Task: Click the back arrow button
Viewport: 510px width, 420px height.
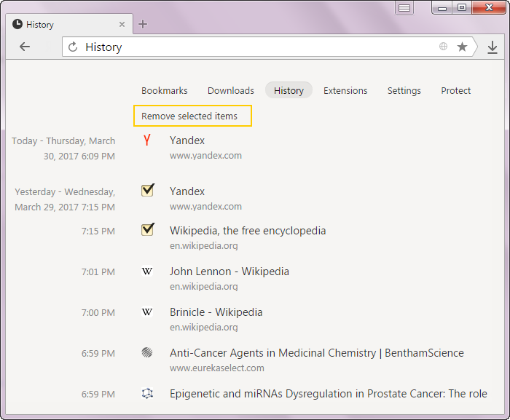Action: pos(25,47)
